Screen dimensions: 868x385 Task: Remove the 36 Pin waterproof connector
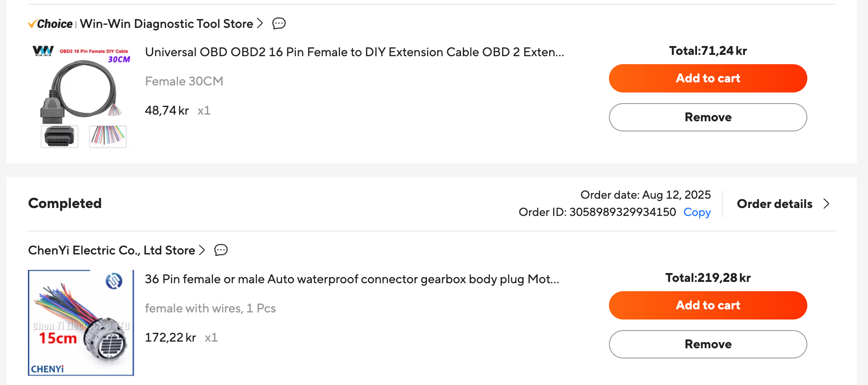pyautogui.click(x=708, y=344)
